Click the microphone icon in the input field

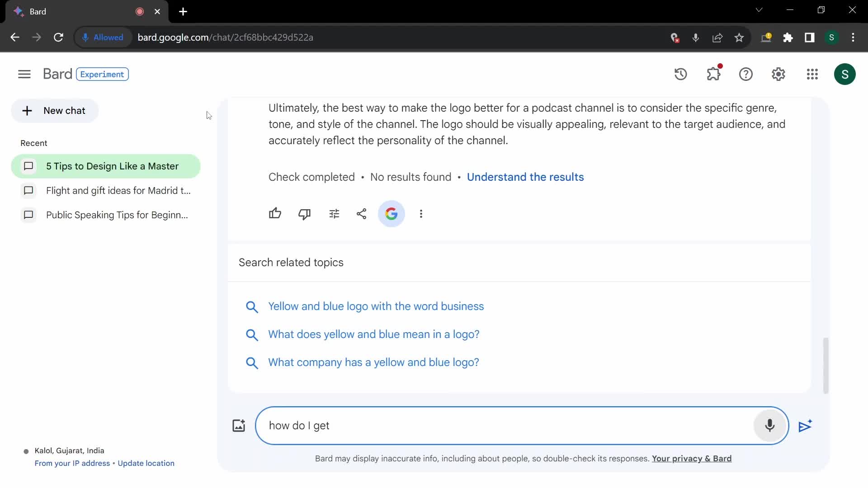click(770, 426)
